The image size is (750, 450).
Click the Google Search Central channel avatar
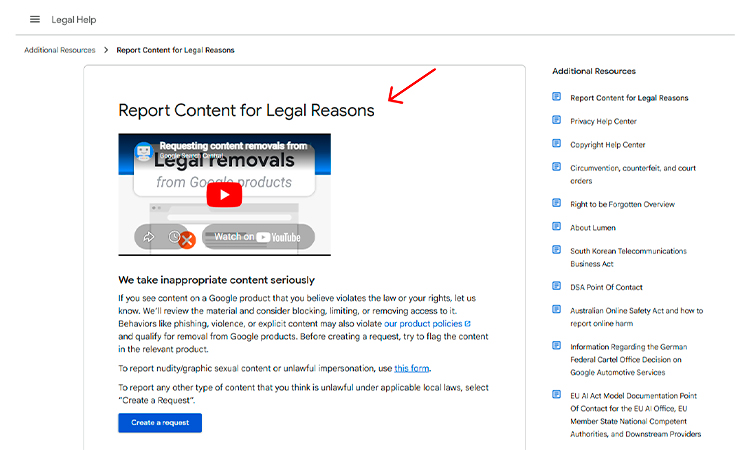[143, 151]
